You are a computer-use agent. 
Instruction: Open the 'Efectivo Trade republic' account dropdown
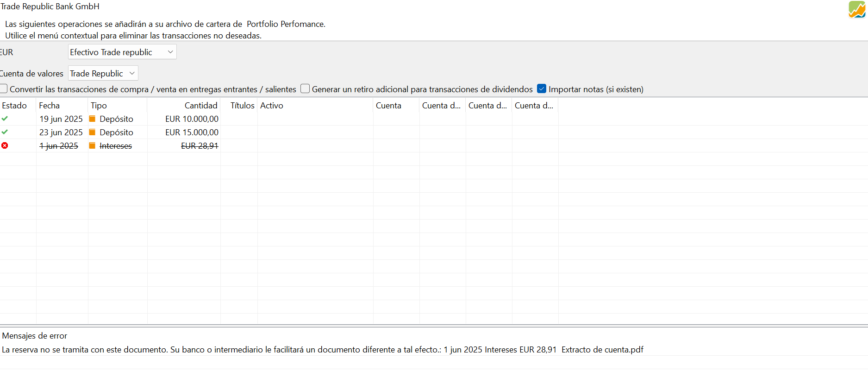[122, 52]
